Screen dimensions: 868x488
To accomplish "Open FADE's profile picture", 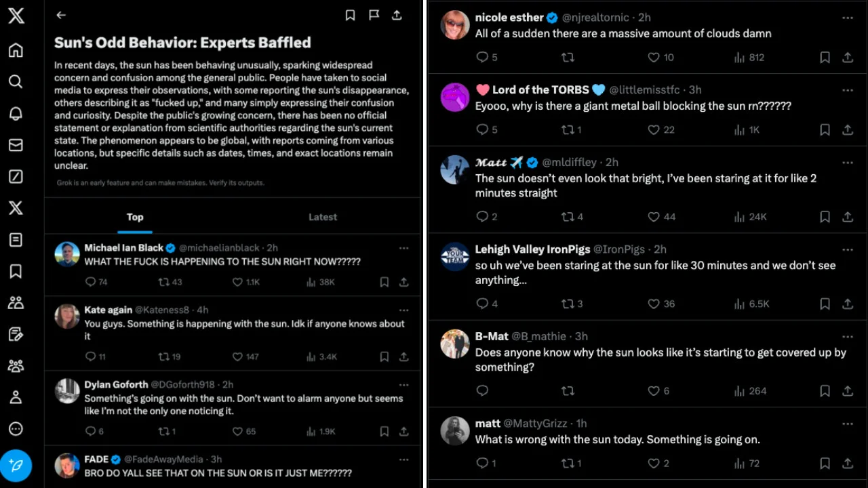I will [67, 465].
